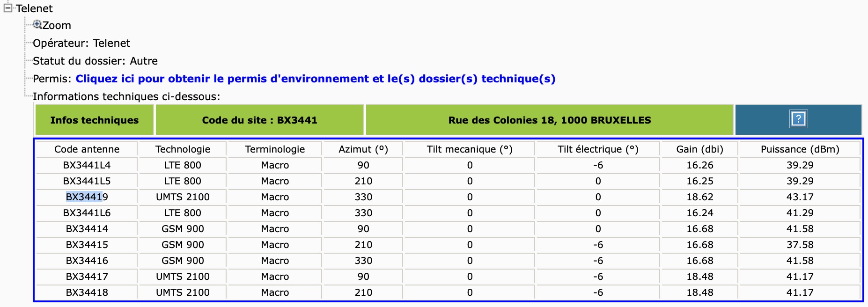This screenshot has width=868, height=307.
Task: Click GSM 900 in the BX34415 row
Action: click(183, 245)
